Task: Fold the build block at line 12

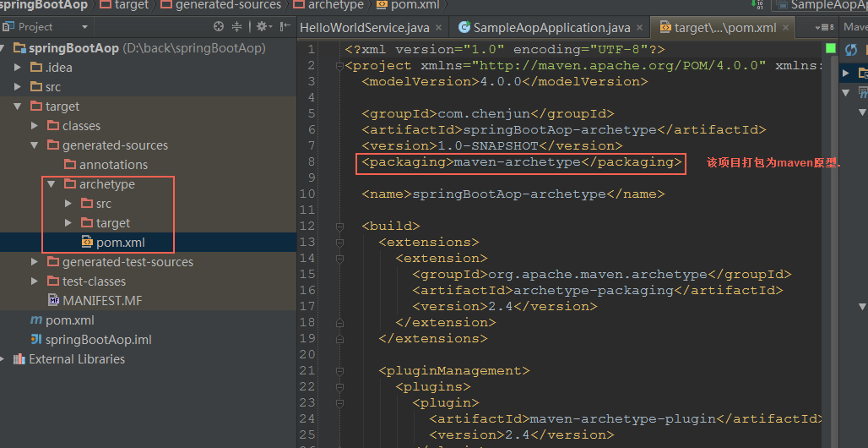Action: coord(339,227)
